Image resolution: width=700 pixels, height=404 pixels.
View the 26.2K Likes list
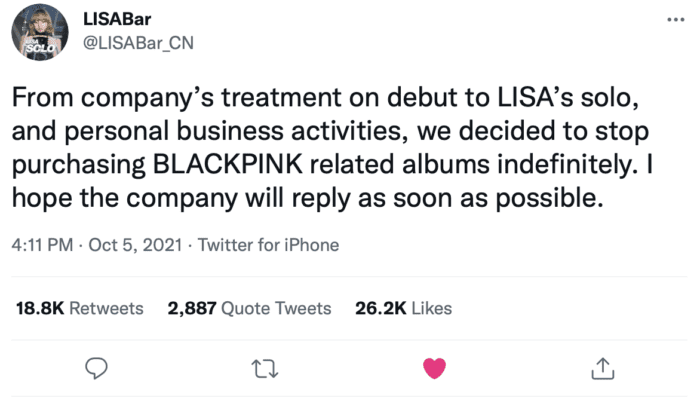click(404, 308)
